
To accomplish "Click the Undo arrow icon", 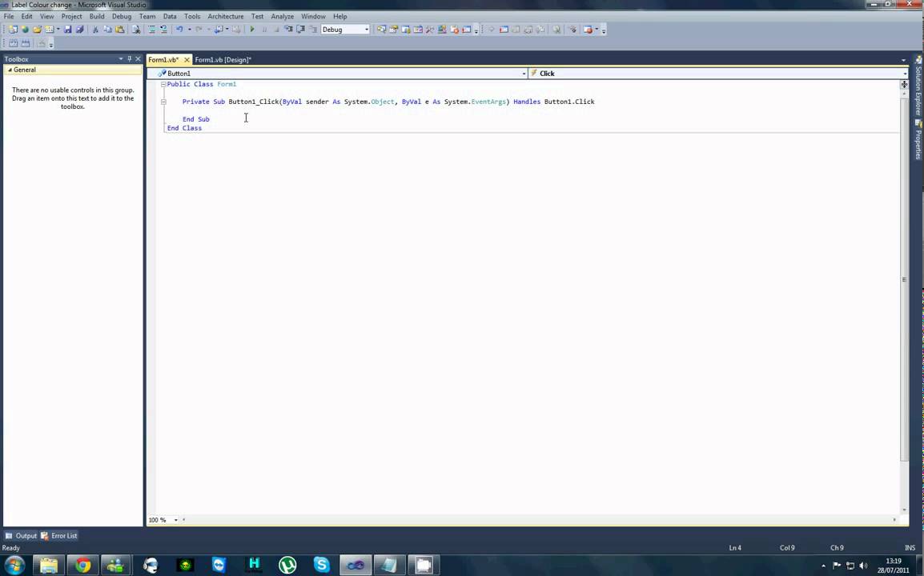I will pos(179,29).
